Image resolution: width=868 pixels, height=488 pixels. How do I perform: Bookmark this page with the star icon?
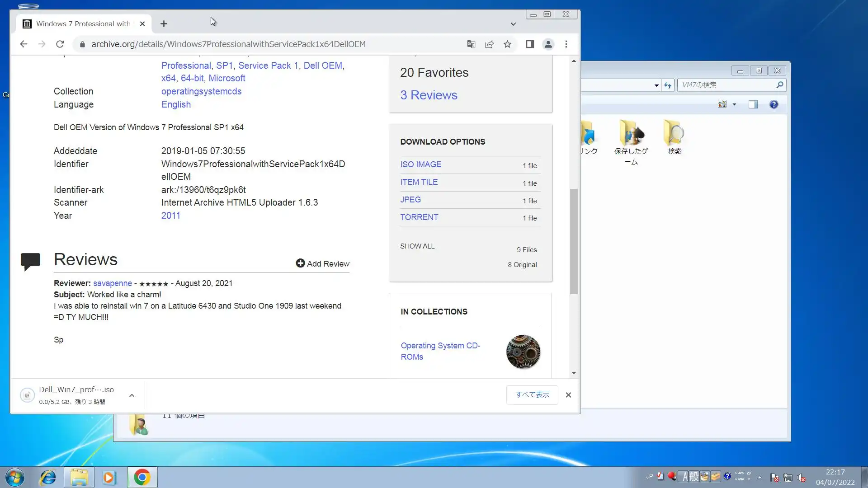click(507, 44)
